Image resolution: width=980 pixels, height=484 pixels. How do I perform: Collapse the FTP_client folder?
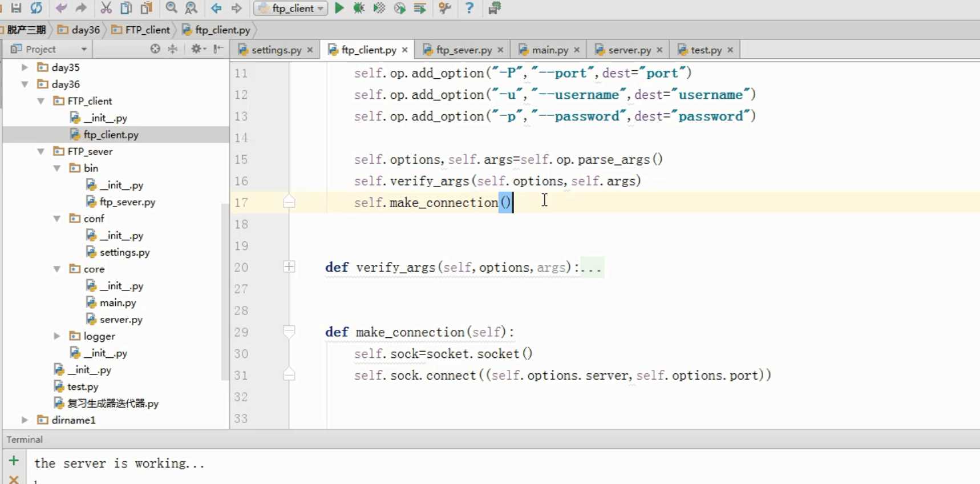point(41,101)
